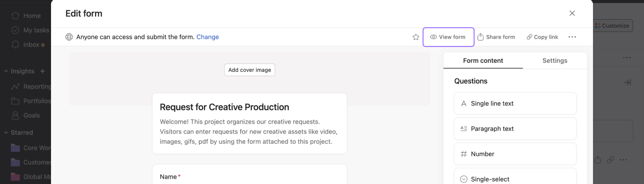This screenshot has height=184, width=644.
Task: Collapse the Starred section
Action: [6, 133]
